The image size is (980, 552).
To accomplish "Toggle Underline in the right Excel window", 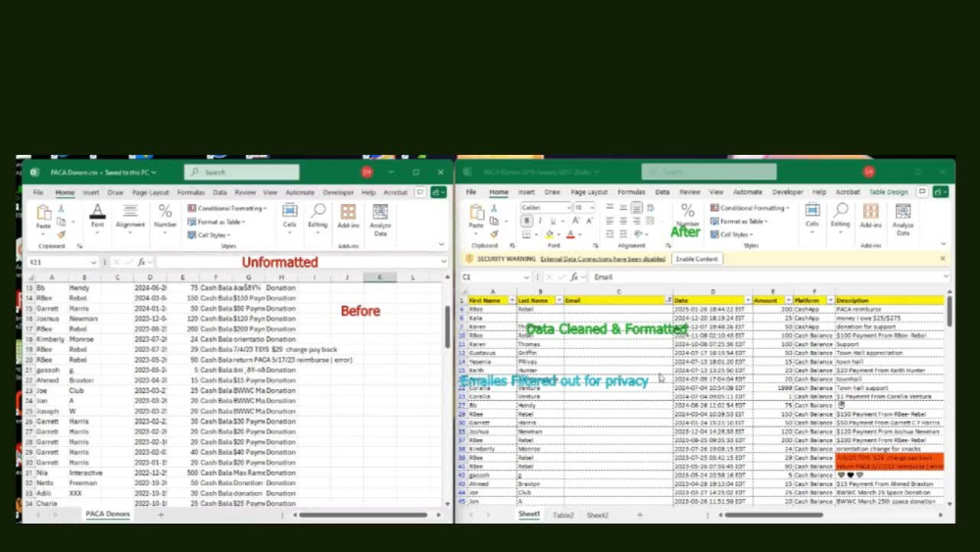I will pyautogui.click(x=553, y=221).
